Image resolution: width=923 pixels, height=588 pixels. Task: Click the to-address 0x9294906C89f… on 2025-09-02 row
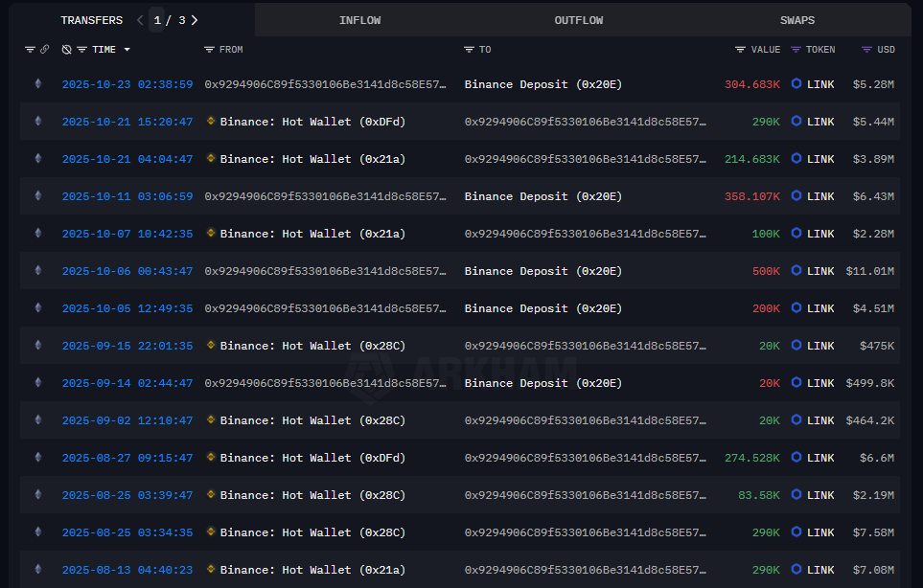pyautogui.click(x=585, y=420)
